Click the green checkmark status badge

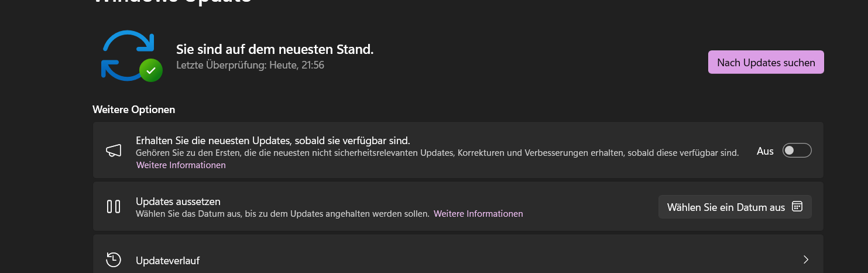point(151,70)
